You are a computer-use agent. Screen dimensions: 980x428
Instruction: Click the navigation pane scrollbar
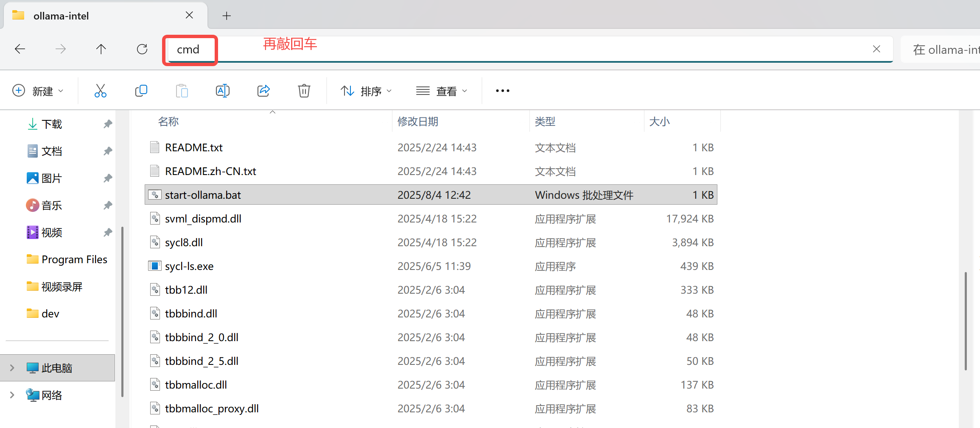123,311
